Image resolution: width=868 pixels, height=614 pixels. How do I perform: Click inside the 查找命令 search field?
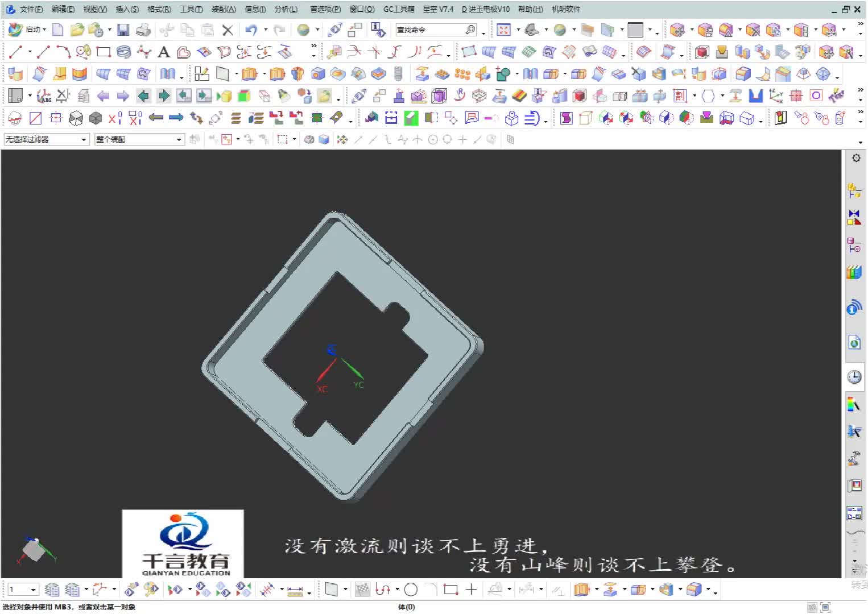(429, 30)
